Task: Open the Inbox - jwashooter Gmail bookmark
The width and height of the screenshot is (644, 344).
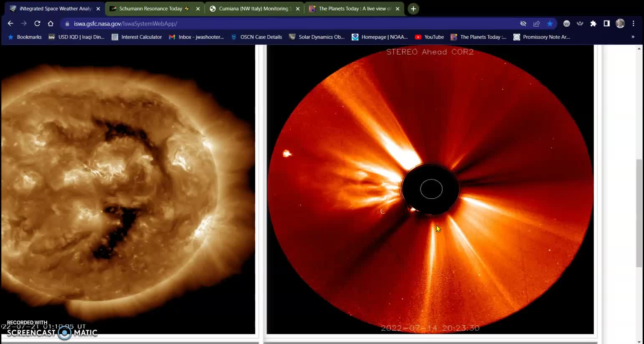Action: tap(196, 37)
